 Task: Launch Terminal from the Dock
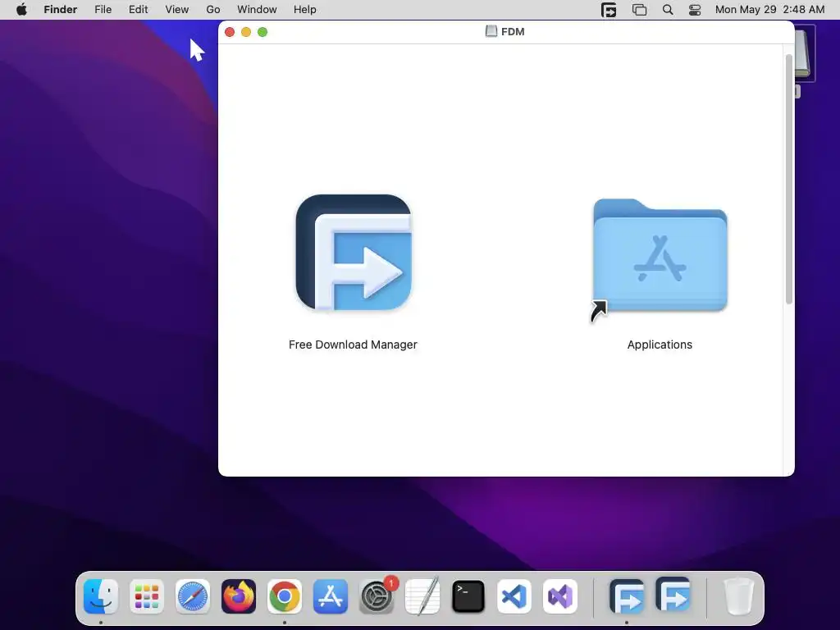468,596
